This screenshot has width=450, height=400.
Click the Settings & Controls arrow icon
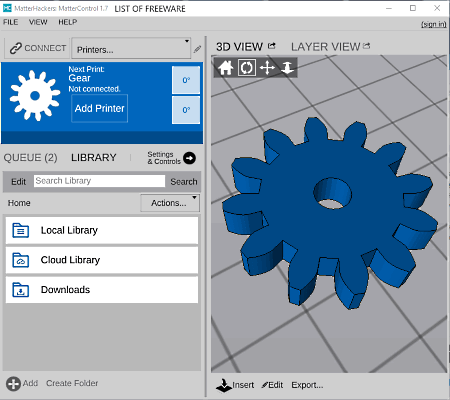click(190, 158)
